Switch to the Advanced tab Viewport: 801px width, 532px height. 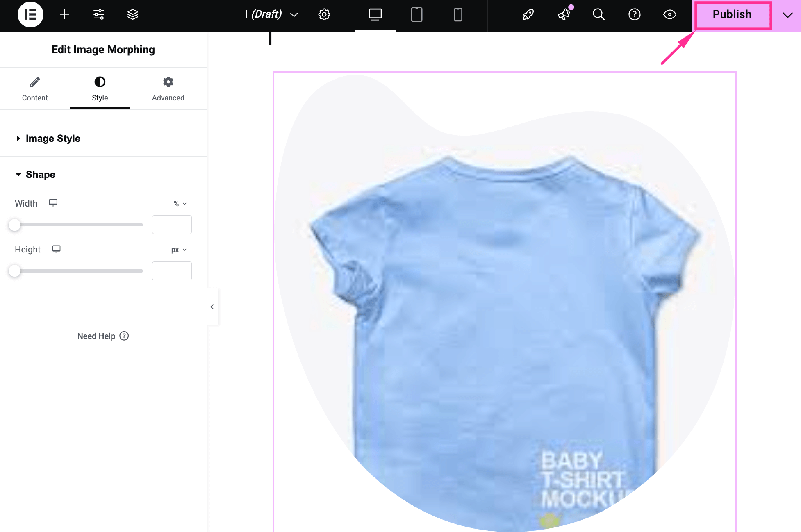168,89
